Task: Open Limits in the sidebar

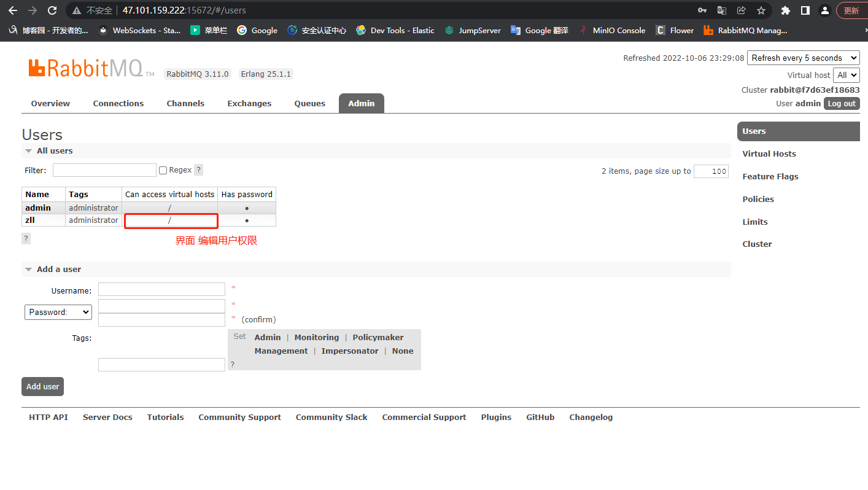Action: (755, 222)
